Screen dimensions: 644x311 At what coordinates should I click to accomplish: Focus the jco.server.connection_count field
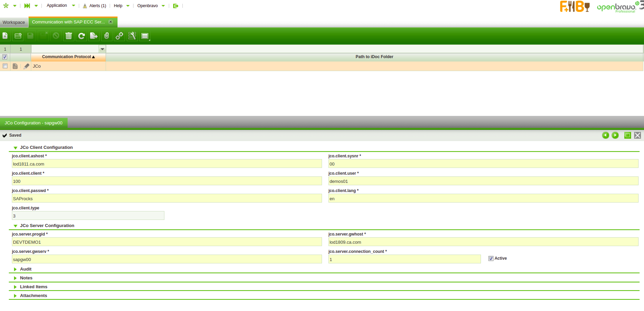click(405, 259)
